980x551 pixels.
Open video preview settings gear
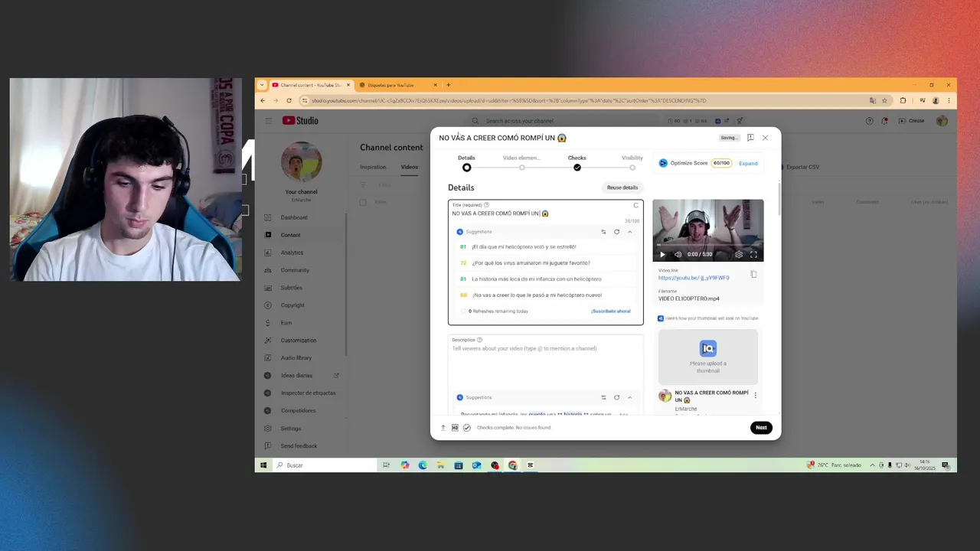[x=739, y=254]
